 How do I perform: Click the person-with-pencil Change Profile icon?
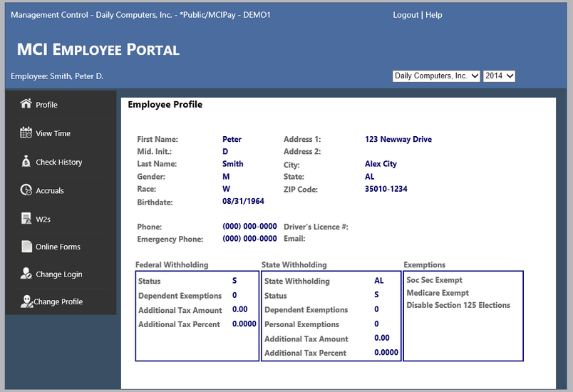tap(26, 301)
